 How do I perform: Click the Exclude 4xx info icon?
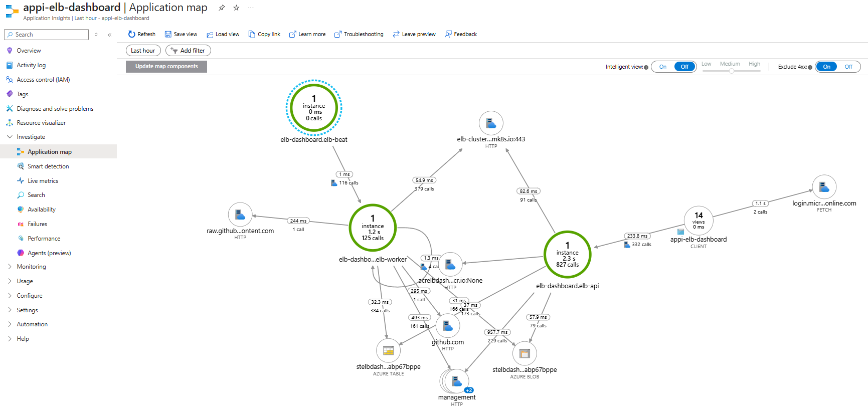(x=810, y=67)
